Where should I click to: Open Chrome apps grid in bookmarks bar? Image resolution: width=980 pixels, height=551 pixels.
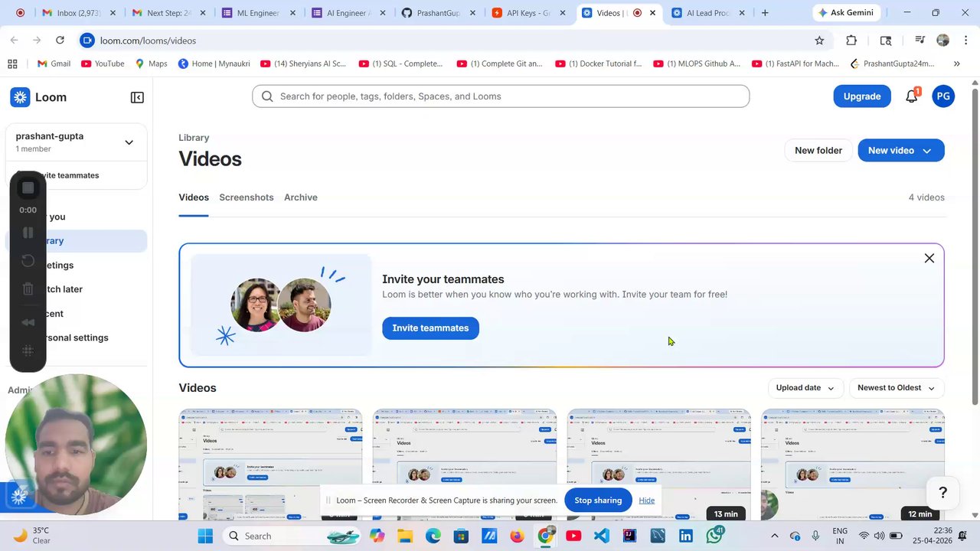tap(11, 64)
